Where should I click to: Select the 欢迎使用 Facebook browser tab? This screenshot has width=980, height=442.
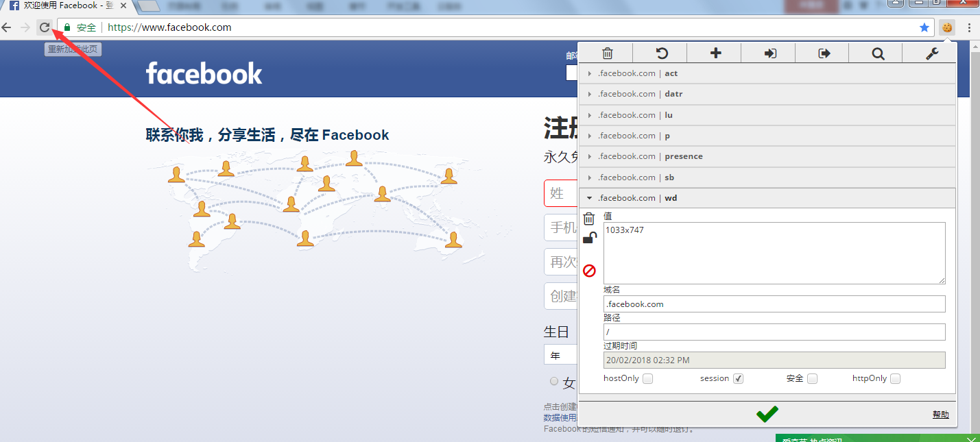tap(69, 5)
